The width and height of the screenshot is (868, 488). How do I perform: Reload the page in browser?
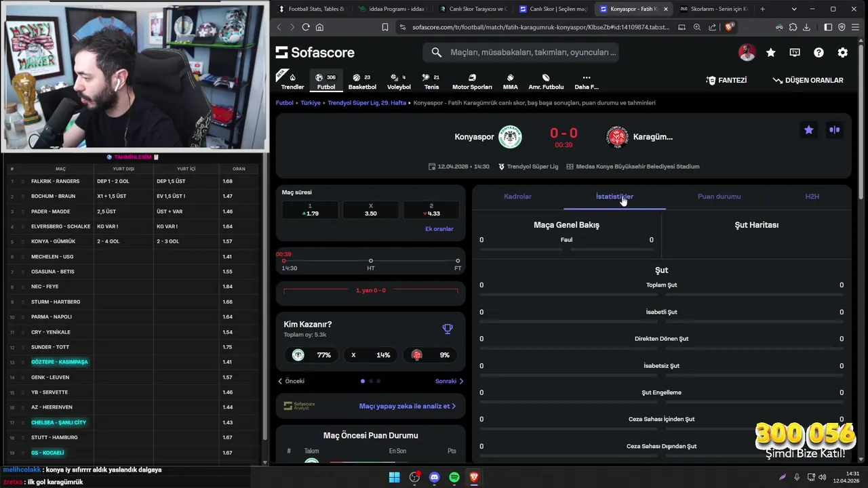306,27
